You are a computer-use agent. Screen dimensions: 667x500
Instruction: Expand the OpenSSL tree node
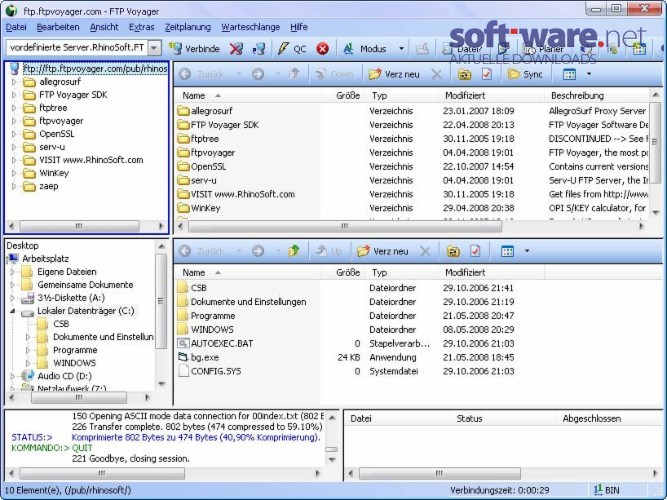click(14, 134)
